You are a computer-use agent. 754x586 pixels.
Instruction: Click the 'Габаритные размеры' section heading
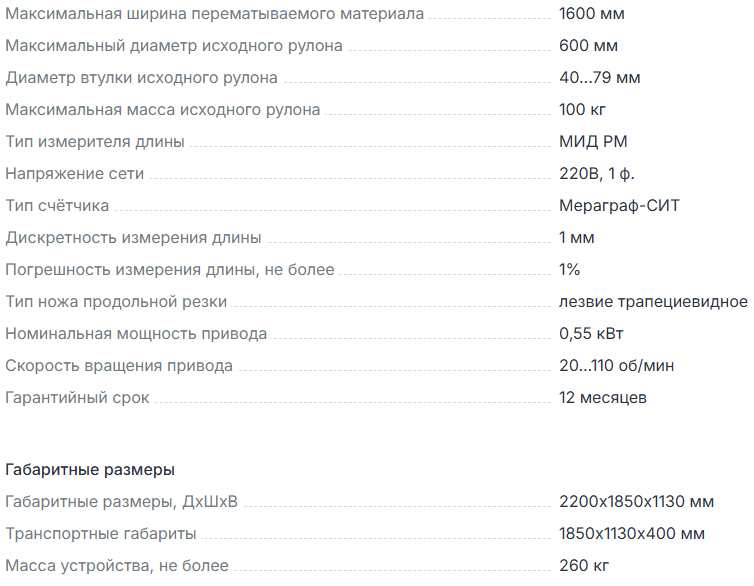[x=91, y=469]
